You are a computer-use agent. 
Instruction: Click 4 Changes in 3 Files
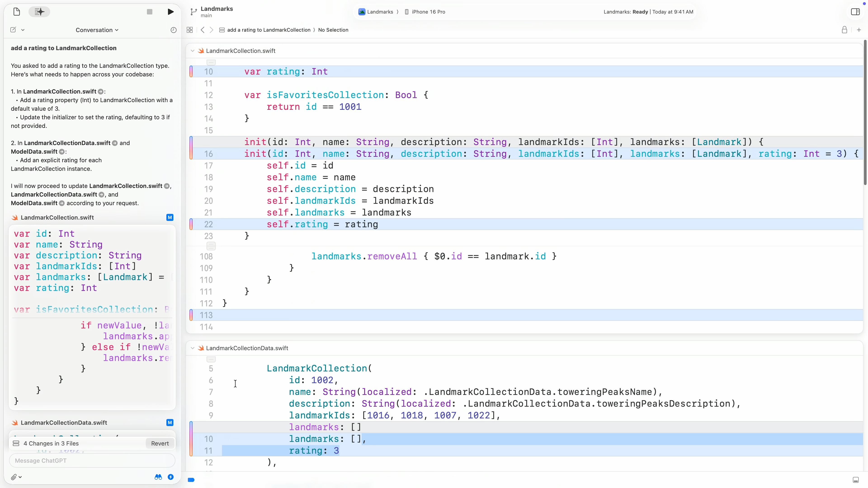point(51,443)
